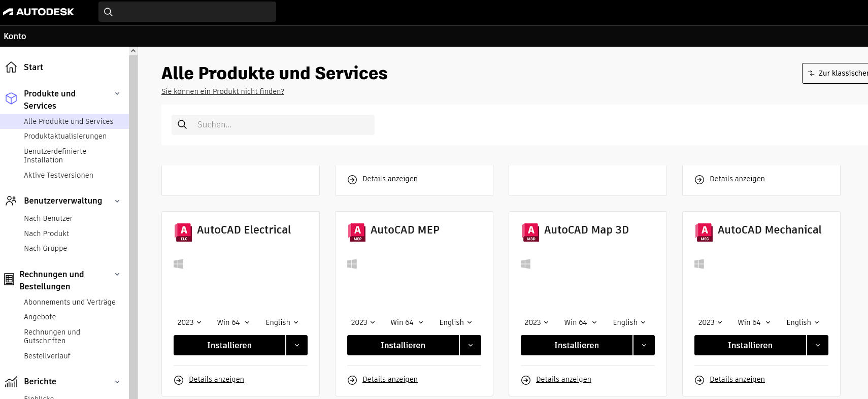
Task: Click Windows platform icon on AutoCAD Electrical card
Action: (x=178, y=264)
